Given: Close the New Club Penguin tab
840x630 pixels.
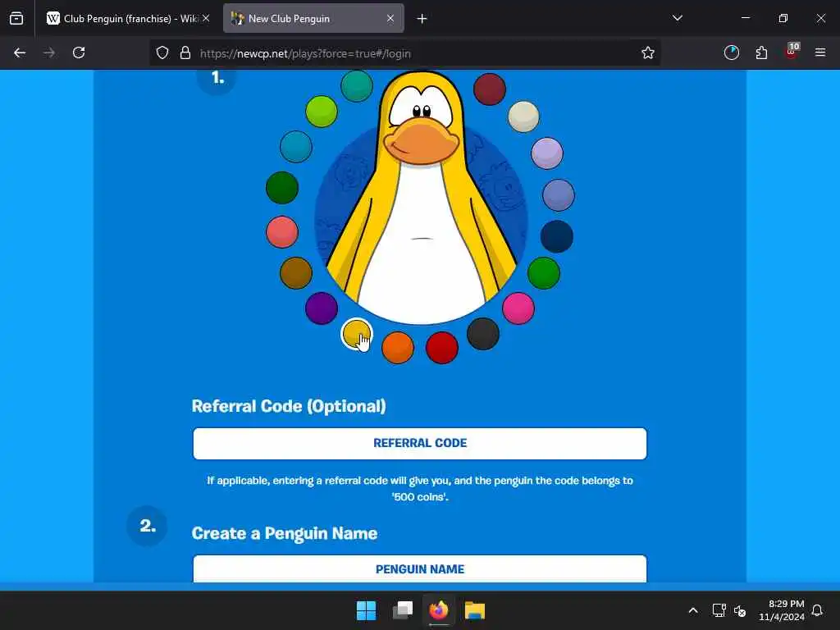Looking at the screenshot, I should point(390,18).
